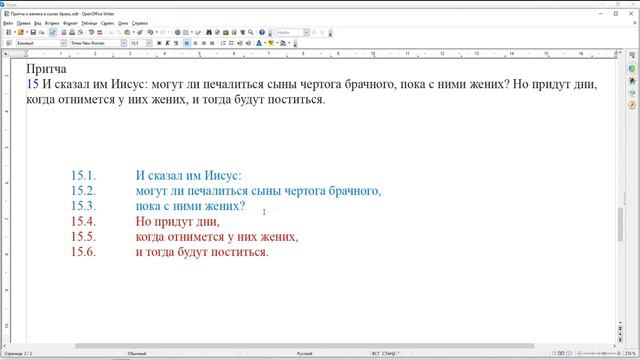Justify the paragraph
This screenshot has height=360, width=640.
[x=212, y=43]
